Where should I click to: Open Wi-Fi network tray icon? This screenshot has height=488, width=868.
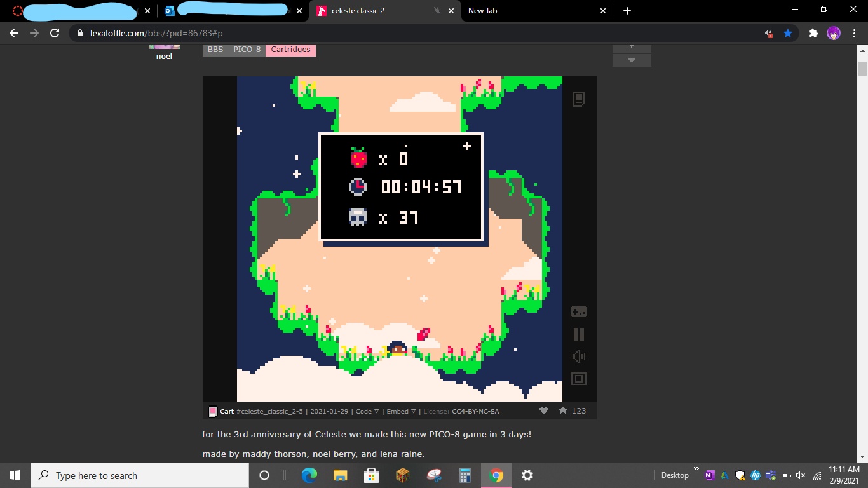pos(817,475)
